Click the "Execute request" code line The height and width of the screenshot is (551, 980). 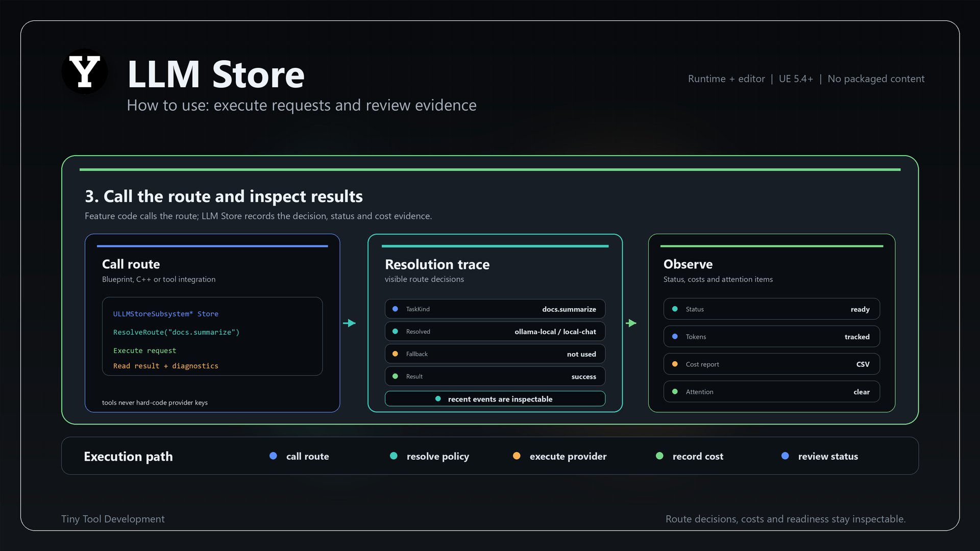click(144, 350)
